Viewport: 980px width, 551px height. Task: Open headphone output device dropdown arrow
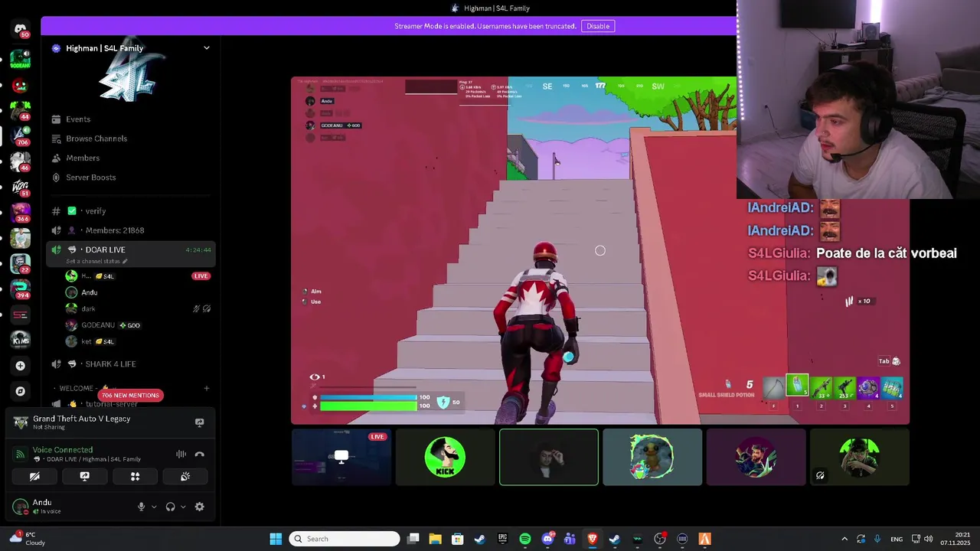tap(183, 507)
